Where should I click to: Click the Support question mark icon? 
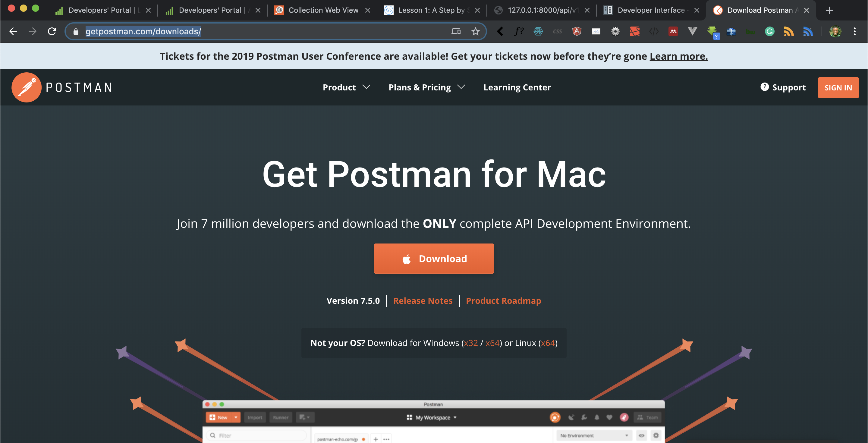764,87
